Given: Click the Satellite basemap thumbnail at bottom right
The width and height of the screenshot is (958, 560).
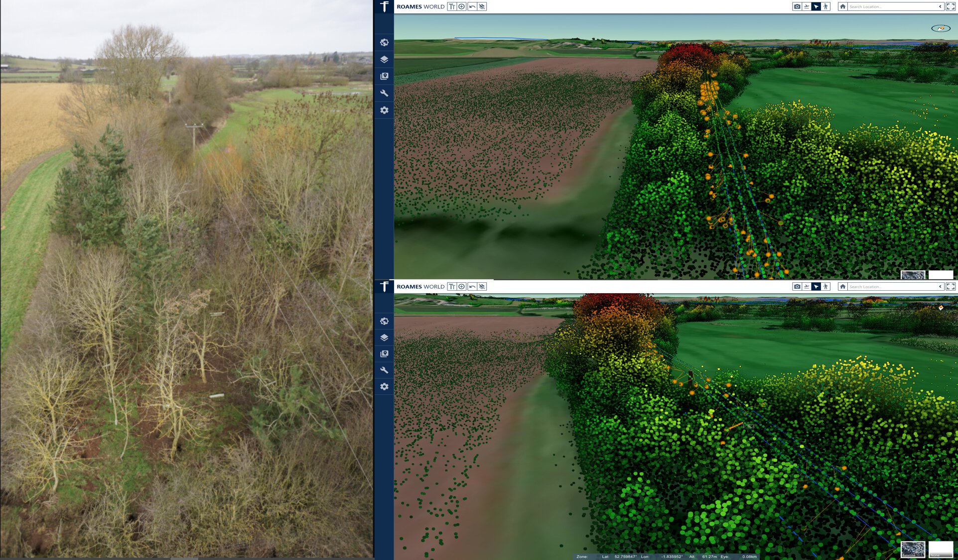Looking at the screenshot, I should pos(913,549).
